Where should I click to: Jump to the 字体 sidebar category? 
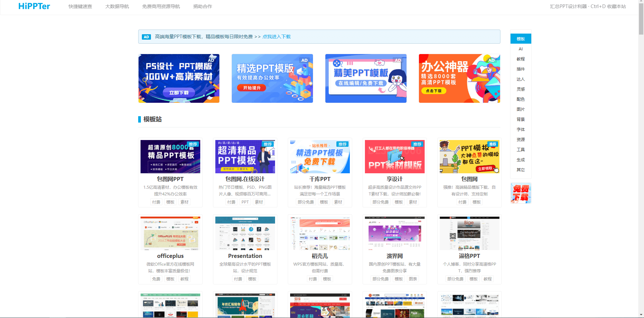(x=521, y=130)
